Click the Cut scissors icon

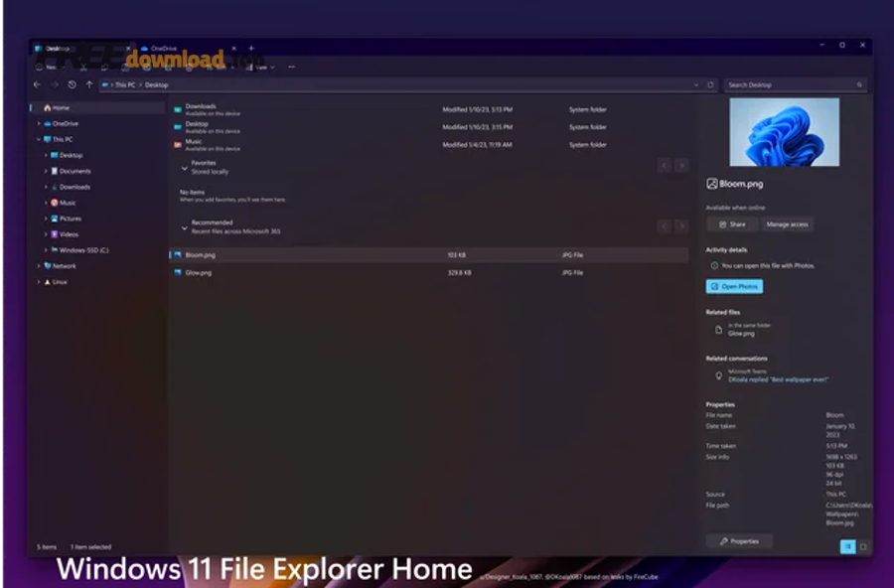coord(83,68)
